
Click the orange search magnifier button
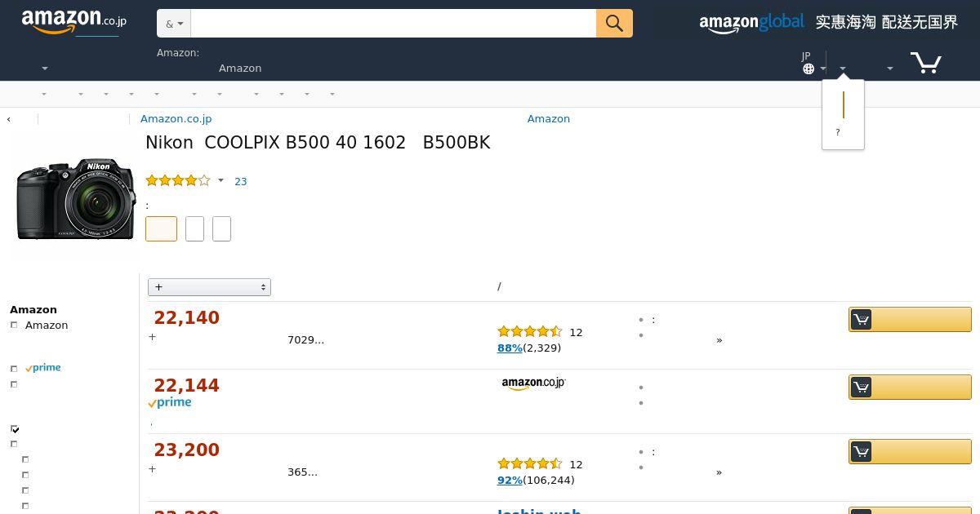614,24
